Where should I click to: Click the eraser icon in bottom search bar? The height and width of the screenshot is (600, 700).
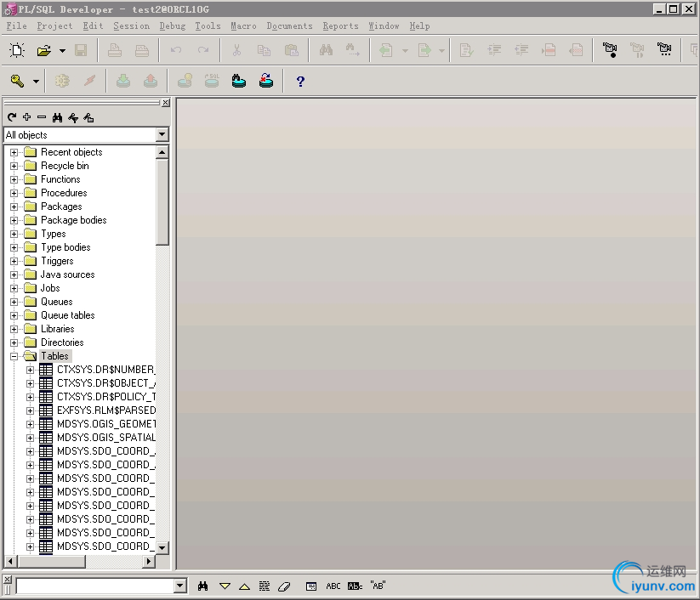(x=284, y=586)
